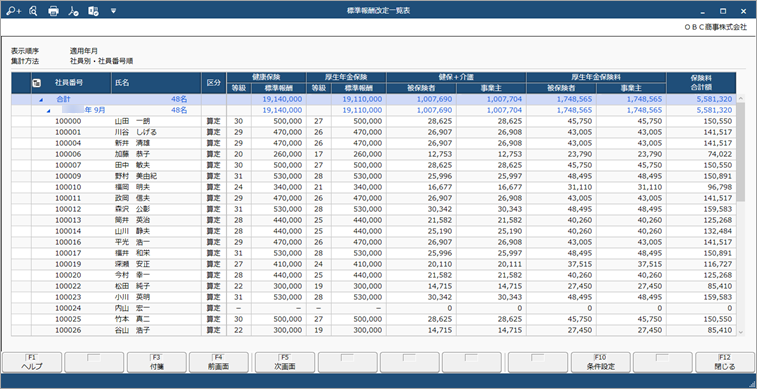Viewport: 757px width, 389px height.
Task: Click the PDF export toolbar icon
Action: click(x=73, y=10)
